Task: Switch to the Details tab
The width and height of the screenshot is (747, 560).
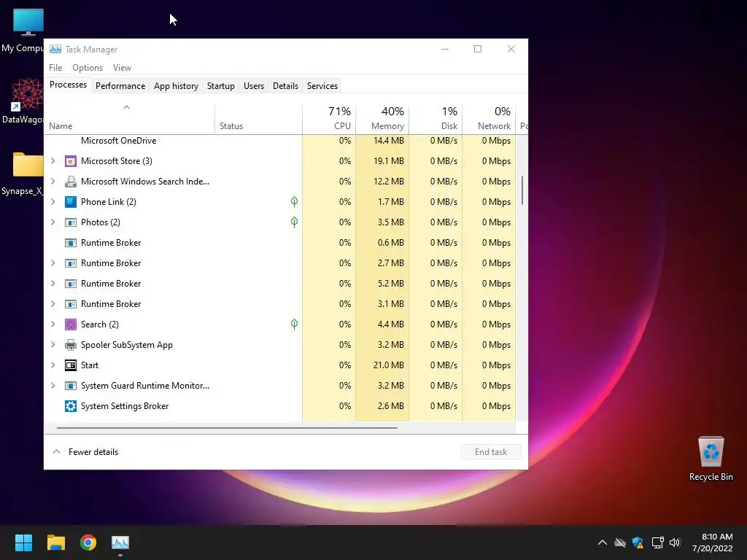Action: 285,86
